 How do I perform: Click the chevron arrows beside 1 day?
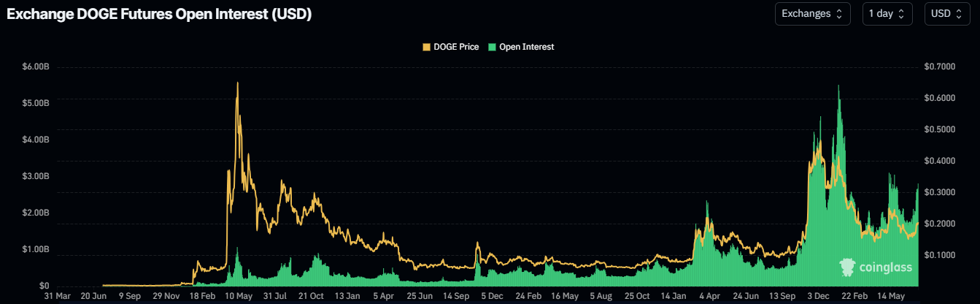(x=901, y=14)
